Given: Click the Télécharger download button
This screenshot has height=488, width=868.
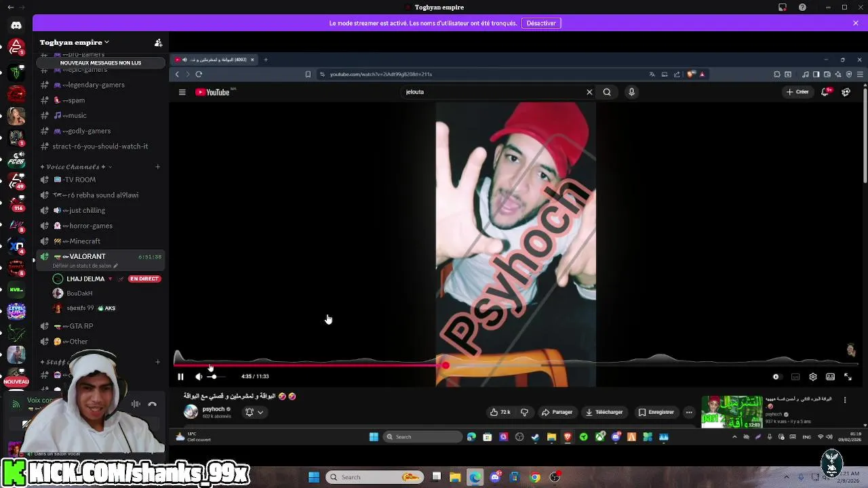Looking at the screenshot, I should (x=604, y=412).
